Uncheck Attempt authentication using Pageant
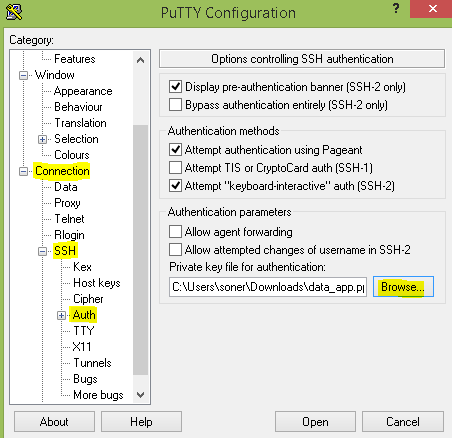Image resolution: width=452 pixels, height=438 pixels. (x=175, y=150)
